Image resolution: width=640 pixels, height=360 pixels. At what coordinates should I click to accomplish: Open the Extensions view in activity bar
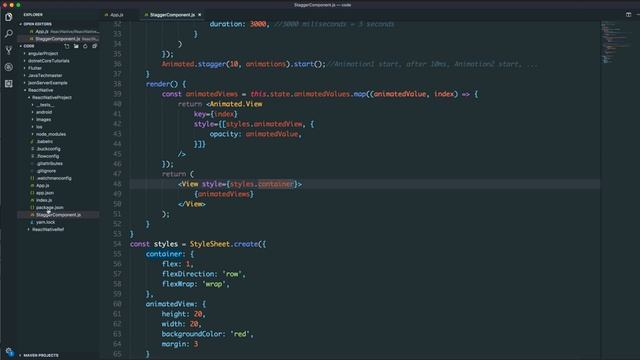(x=9, y=84)
